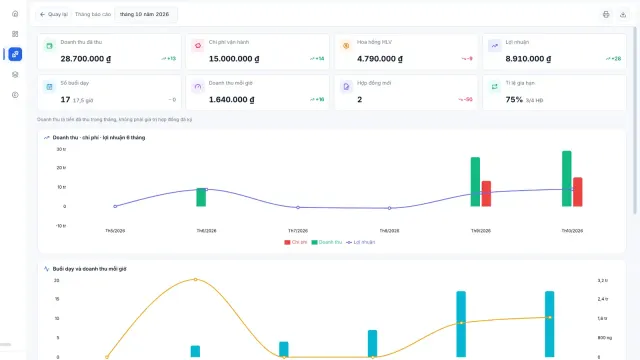The height and width of the screenshot is (360, 640).
Task: Click the 75% renewal rate value
Action: 514,100
